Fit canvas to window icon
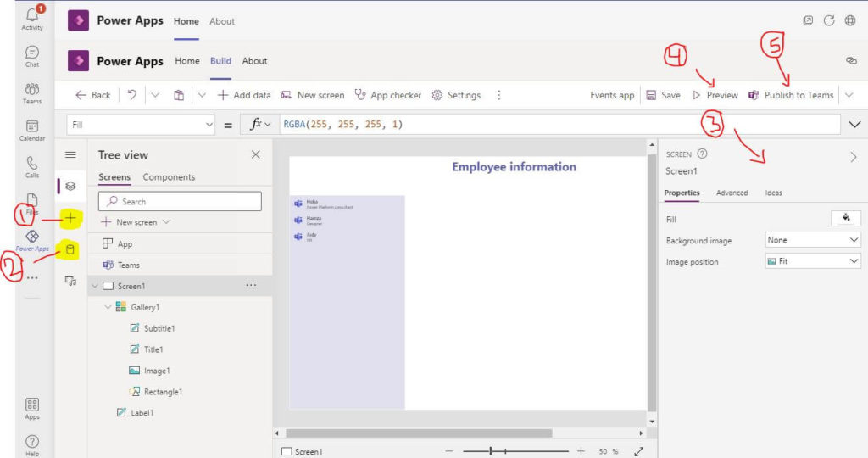Screen dimensions: 868x458 coord(639,451)
